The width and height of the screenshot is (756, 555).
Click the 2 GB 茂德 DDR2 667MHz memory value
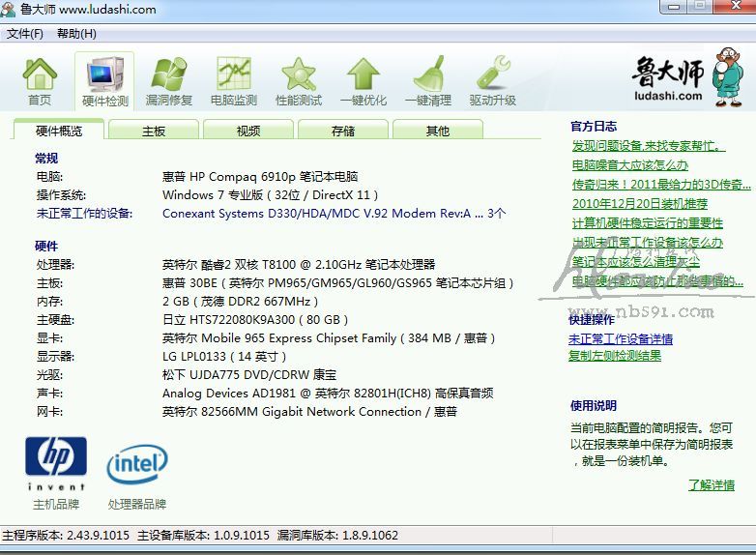click(x=240, y=301)
